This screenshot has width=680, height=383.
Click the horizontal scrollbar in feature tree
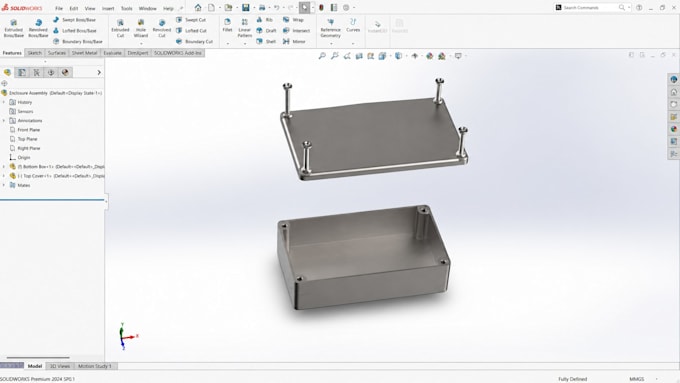[38, 357]
